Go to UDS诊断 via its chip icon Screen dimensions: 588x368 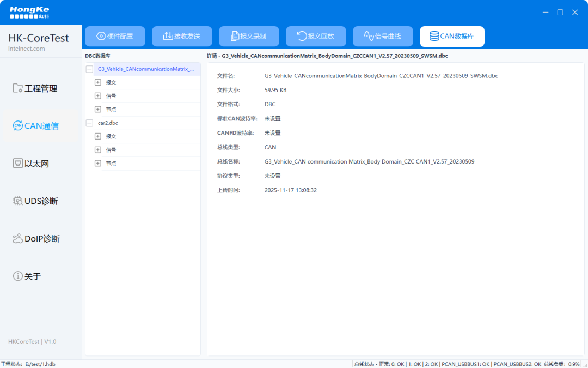point(17,201)
